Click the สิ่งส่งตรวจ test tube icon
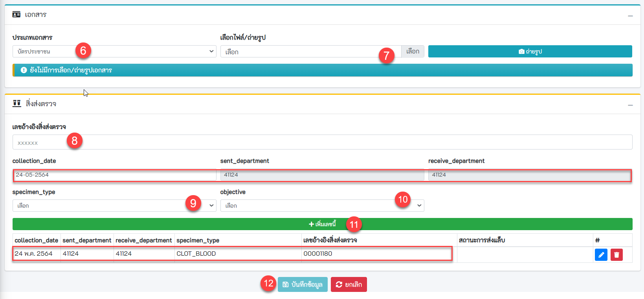This screenshot has width=644, height=299. (17, 103)
